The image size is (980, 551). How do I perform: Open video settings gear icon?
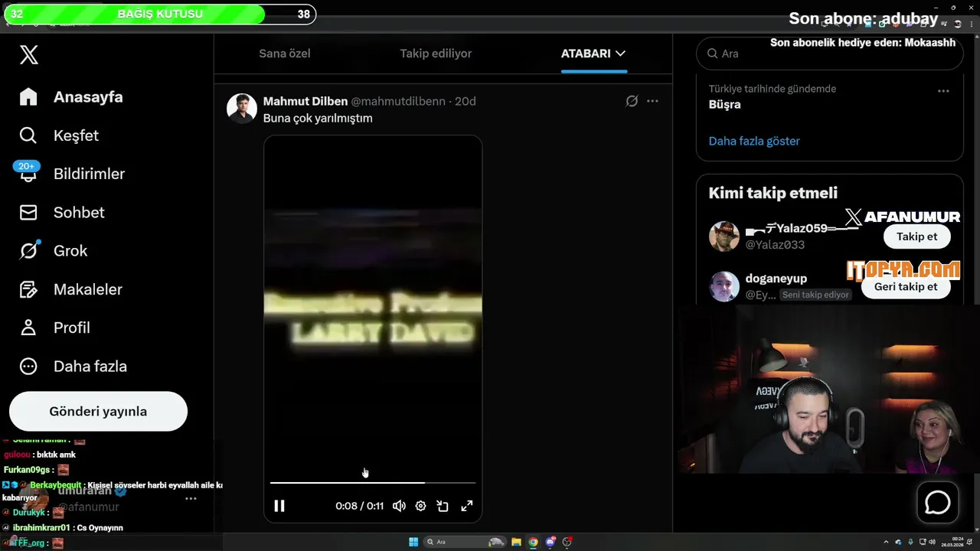(420, 506)
